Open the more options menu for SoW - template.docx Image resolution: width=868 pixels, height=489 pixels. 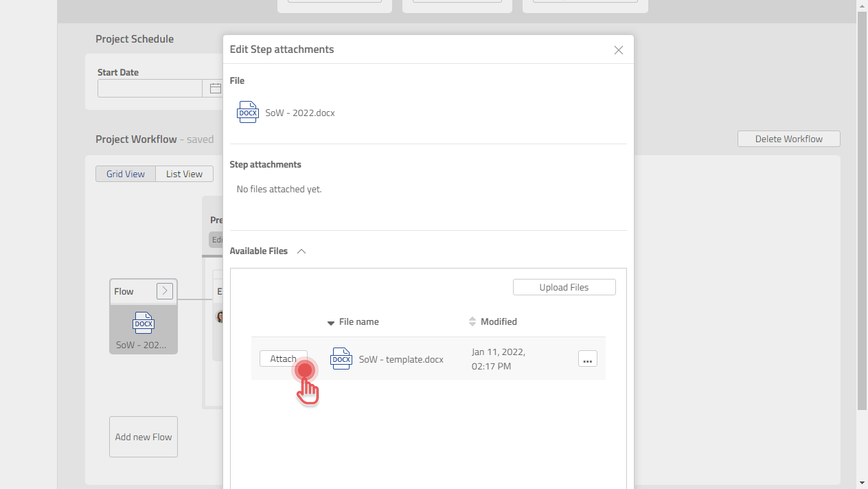[x=587, y=359]
